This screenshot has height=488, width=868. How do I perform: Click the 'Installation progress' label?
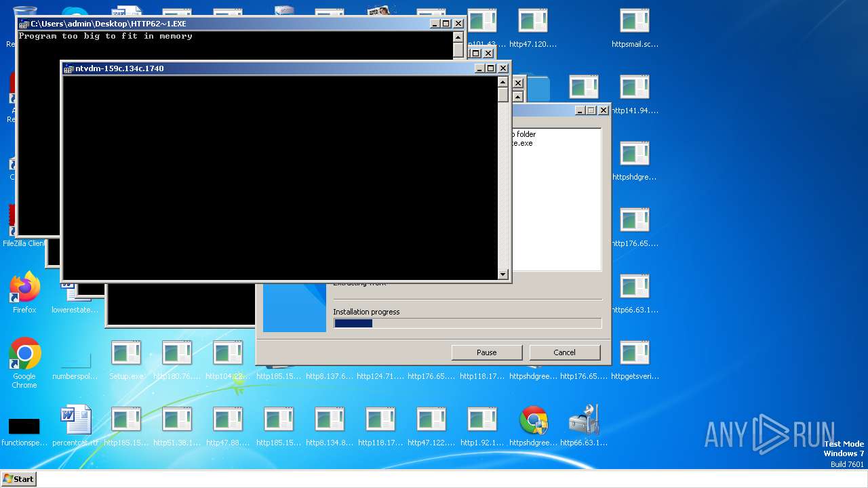[x=366, y=312]
